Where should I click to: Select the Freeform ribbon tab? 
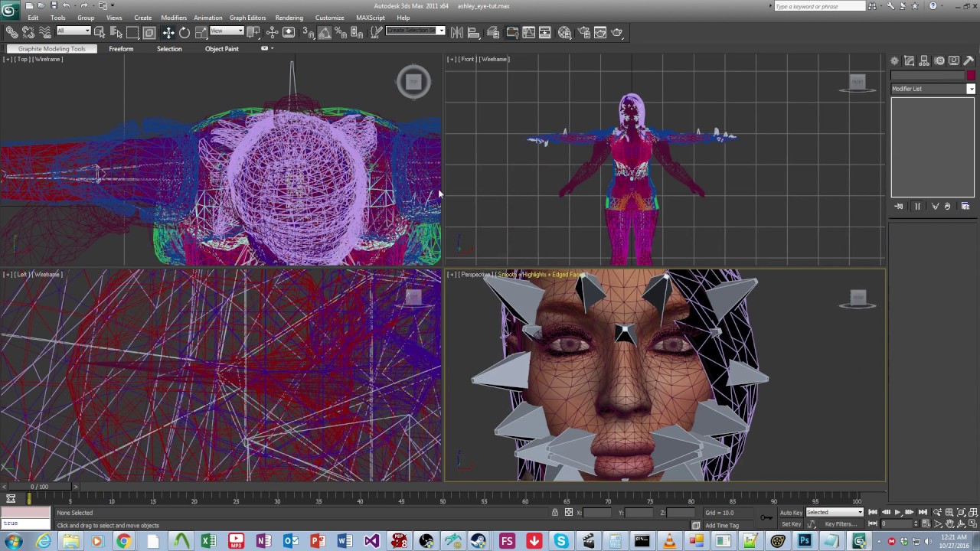coord(121,48)
